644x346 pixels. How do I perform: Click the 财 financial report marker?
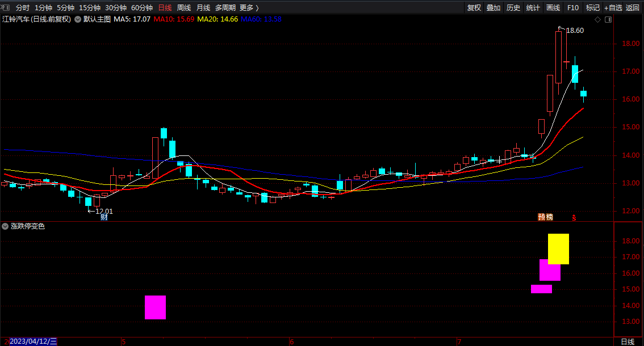click(x=104, y=217)
